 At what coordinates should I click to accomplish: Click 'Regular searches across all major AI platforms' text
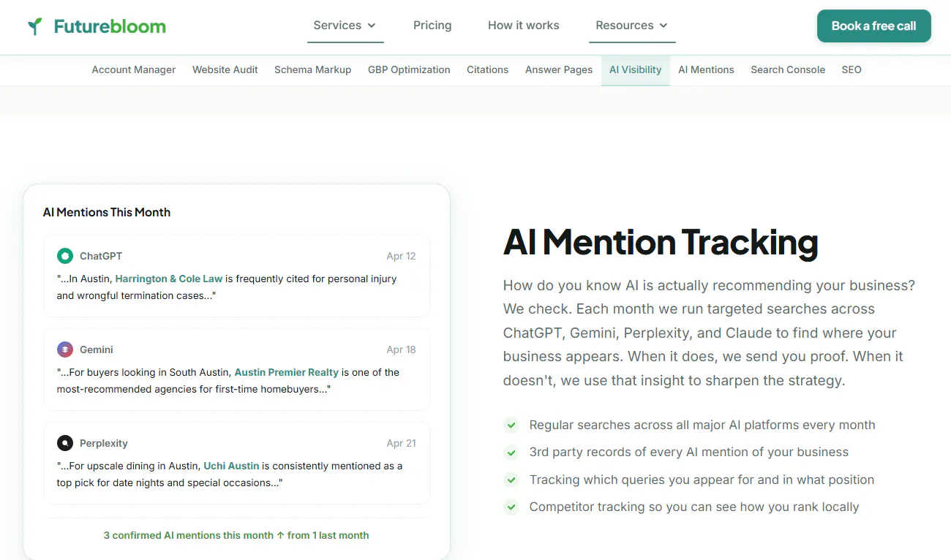(x=702, y=425)
